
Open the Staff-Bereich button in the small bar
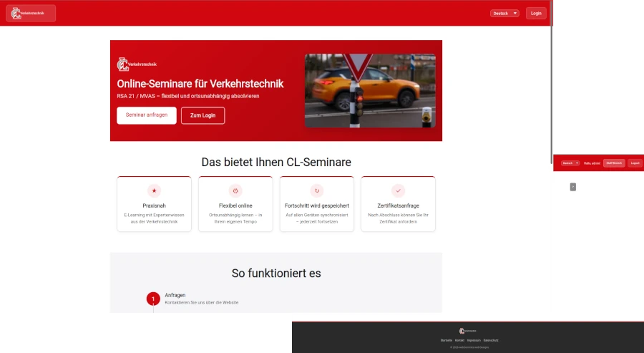click(614, 163)
